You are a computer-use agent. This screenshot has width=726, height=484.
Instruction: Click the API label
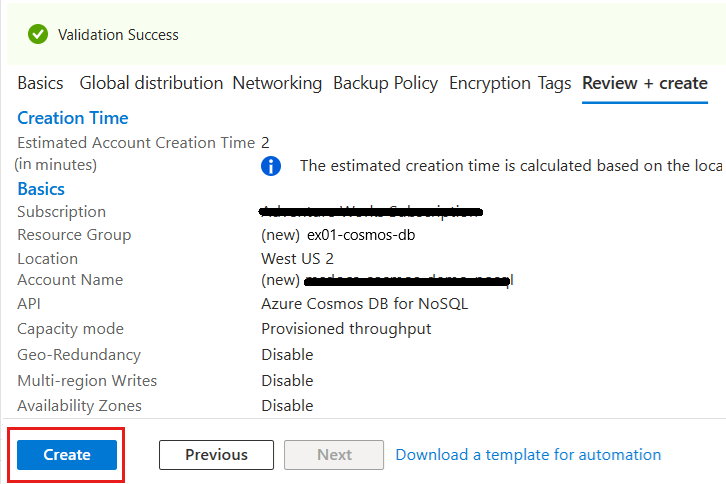tap(29, 304)
